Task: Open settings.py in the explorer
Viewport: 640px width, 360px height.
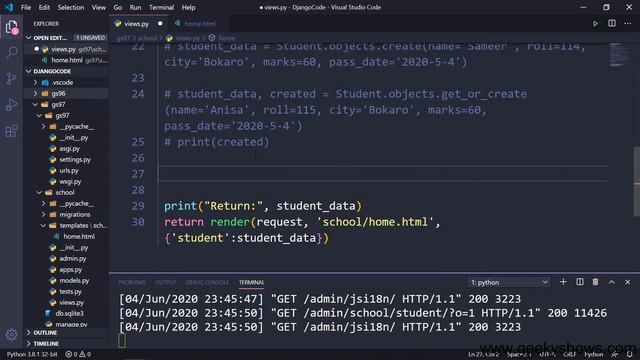Action: click(75, 160)
